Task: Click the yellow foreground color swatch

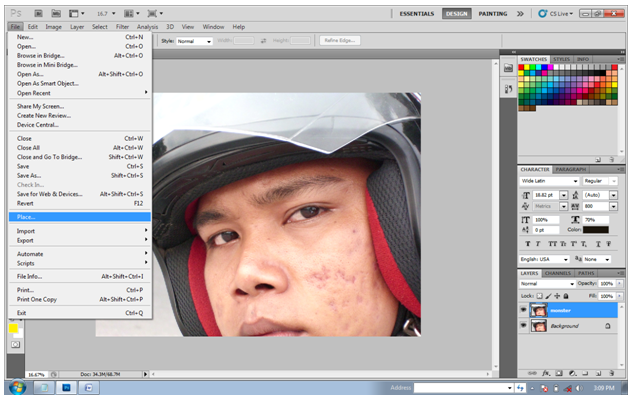Action: click(13, 328)
